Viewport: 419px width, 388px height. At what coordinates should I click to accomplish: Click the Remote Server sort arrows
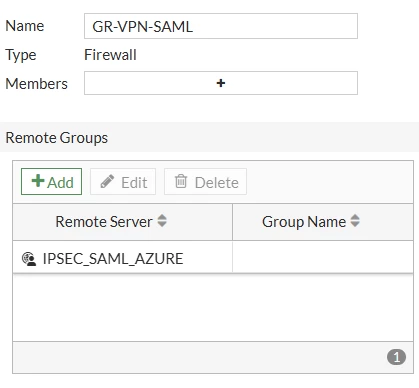[x=162, y=221]
